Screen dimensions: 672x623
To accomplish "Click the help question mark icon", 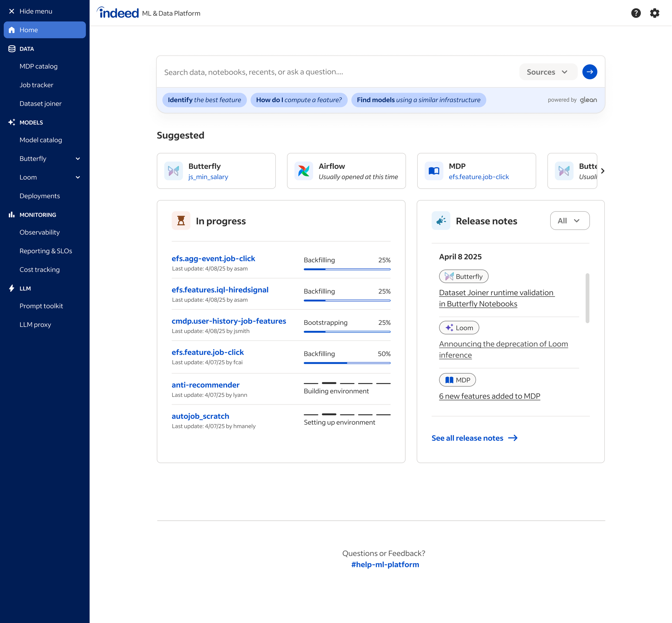I will pyautogui.click(x=636, y=13).
